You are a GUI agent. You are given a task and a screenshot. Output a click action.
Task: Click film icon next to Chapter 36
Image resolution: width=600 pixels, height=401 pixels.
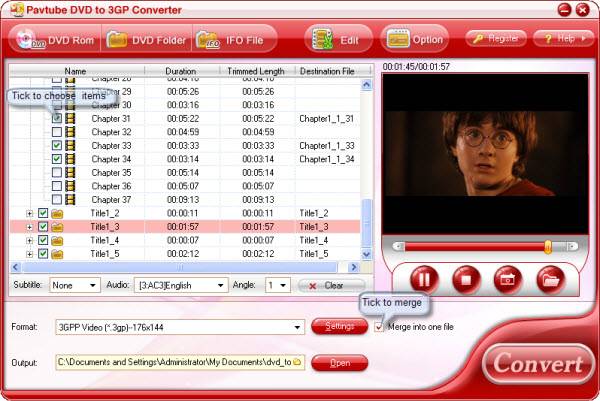70,186
